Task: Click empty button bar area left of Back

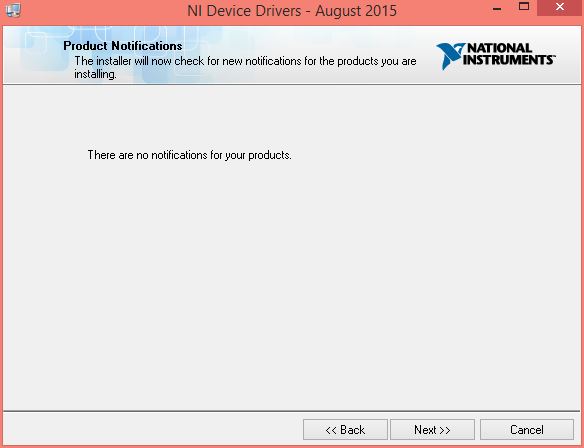Action: tap(153, 430)
